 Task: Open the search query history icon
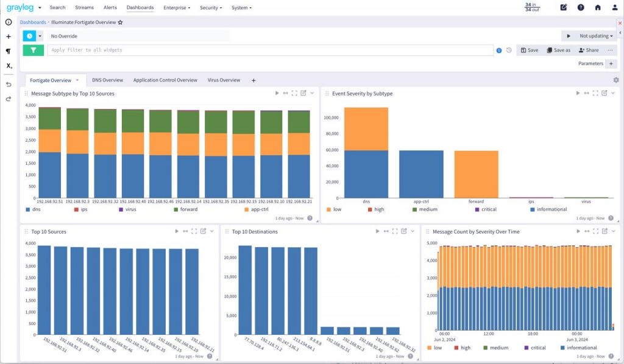click(x=509, y=50)
